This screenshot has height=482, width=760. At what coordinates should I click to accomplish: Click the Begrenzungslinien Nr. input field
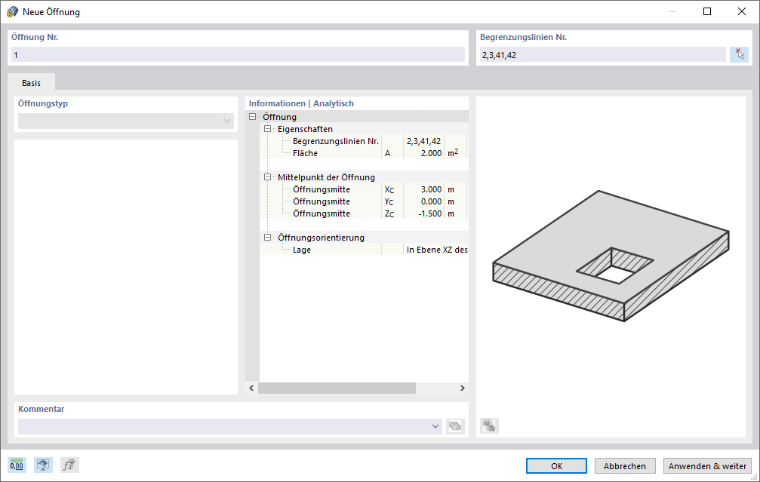click(602, 55)
